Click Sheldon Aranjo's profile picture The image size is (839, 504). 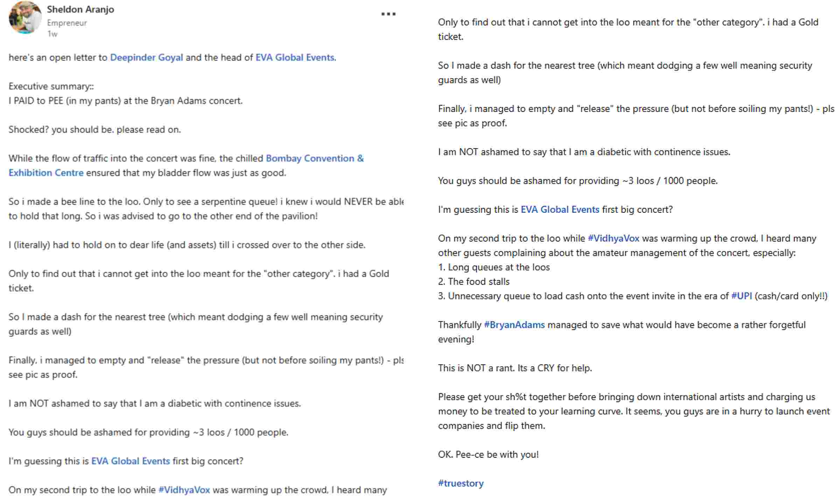tap(25, 17)
